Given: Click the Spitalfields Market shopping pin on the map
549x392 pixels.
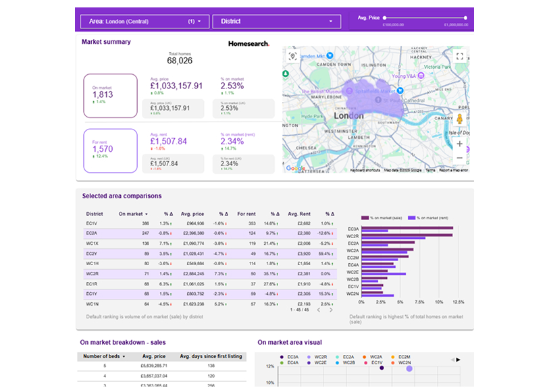Looking at the screenshot, I should coord(400,90).
